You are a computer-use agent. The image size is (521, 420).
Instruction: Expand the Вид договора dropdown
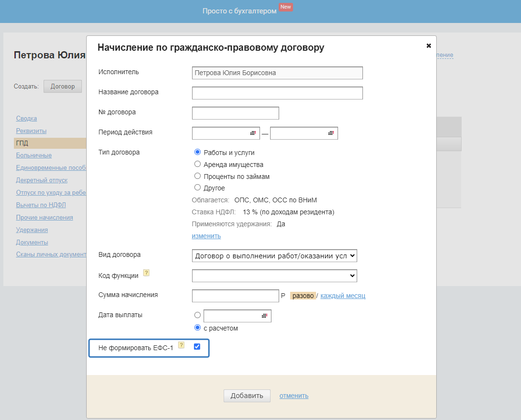(274, 256)
